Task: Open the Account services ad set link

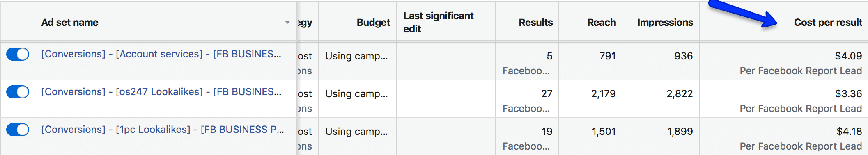Action: click(x=161, y=54)
